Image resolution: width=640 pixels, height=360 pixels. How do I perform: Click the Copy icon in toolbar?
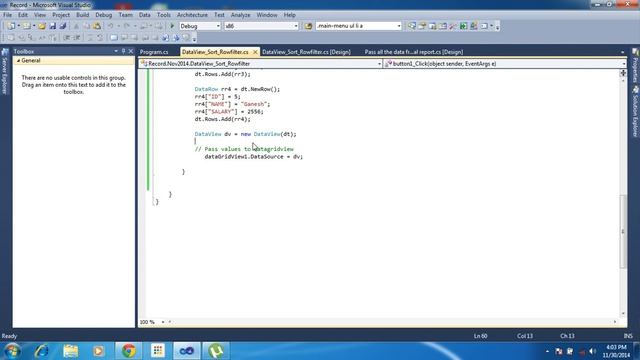click(86, 26)
